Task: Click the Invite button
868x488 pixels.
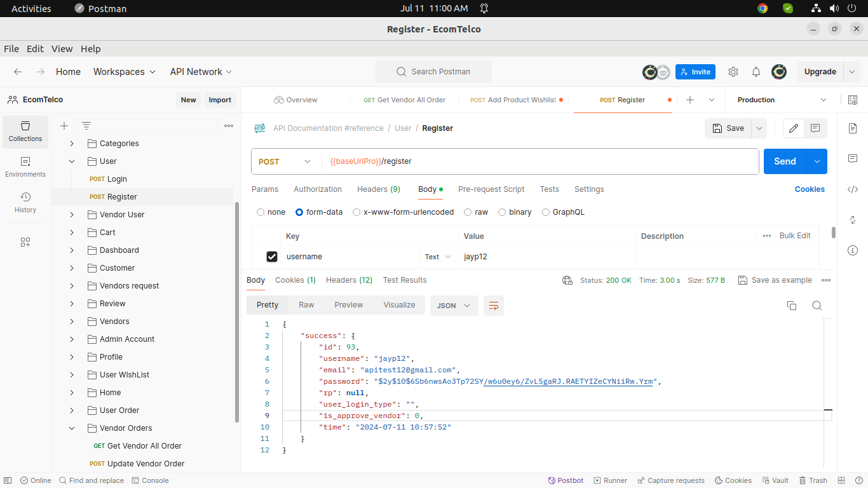Action: coord(695,72)
